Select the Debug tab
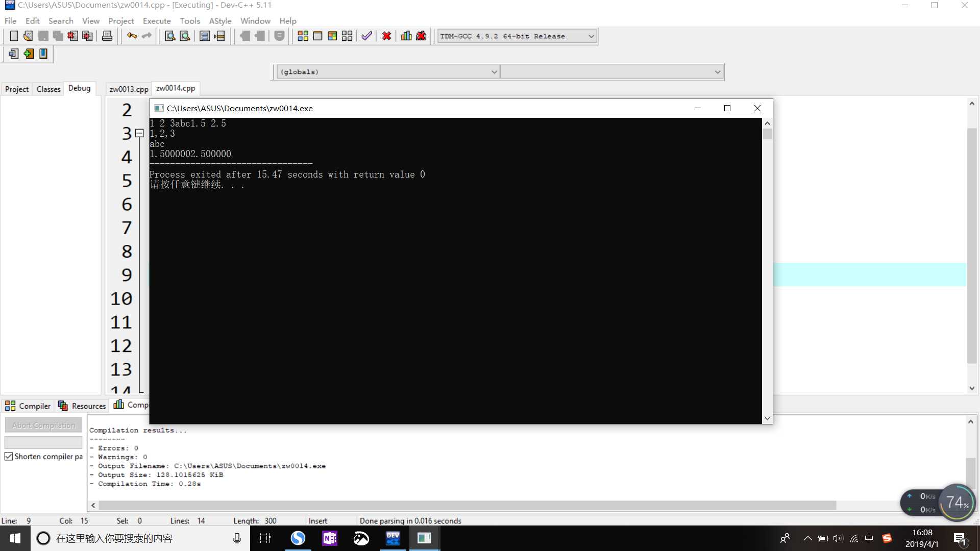This screenshot has width=980, height=551. coord(79,88)
